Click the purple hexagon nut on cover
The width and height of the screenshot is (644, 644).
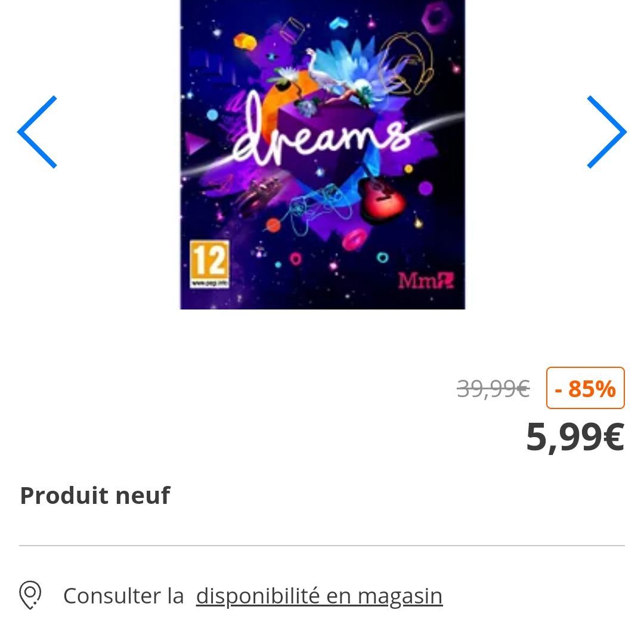click(x=436, y=17)
